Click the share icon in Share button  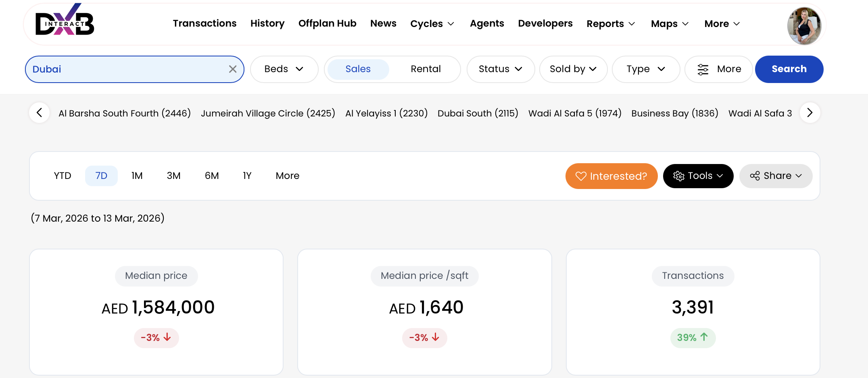755,176
